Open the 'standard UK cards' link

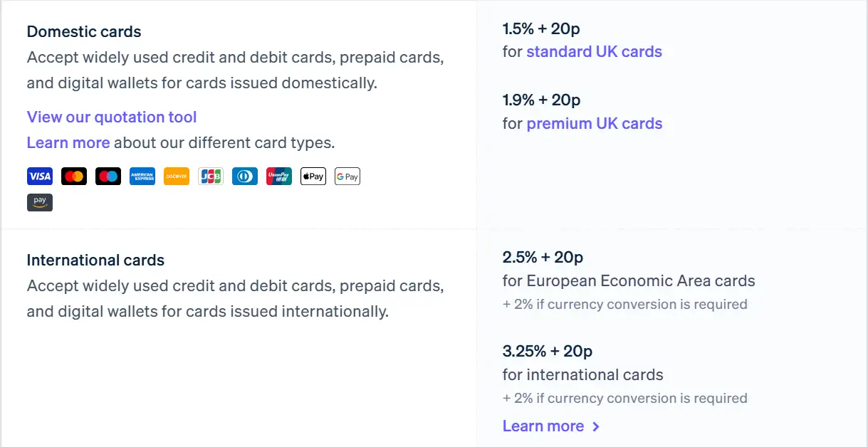coord(594,52)
